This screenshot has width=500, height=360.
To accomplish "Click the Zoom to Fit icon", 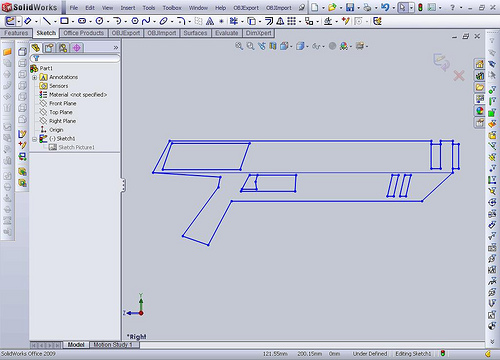I will [x=239, y=46].
